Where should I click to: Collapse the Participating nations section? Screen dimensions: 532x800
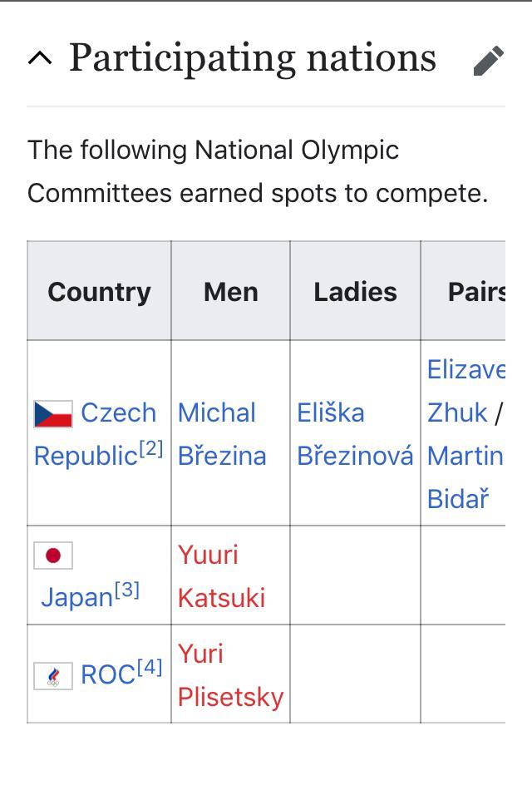click(40, 57)
